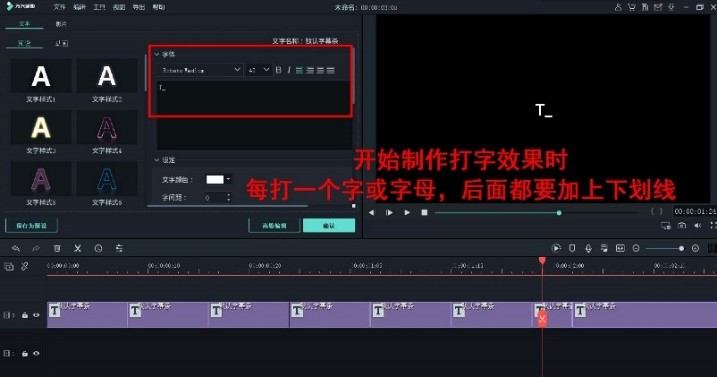Click the character spacing stepper arrows
This screenshot has height=377, width=717.
point(229,198)
